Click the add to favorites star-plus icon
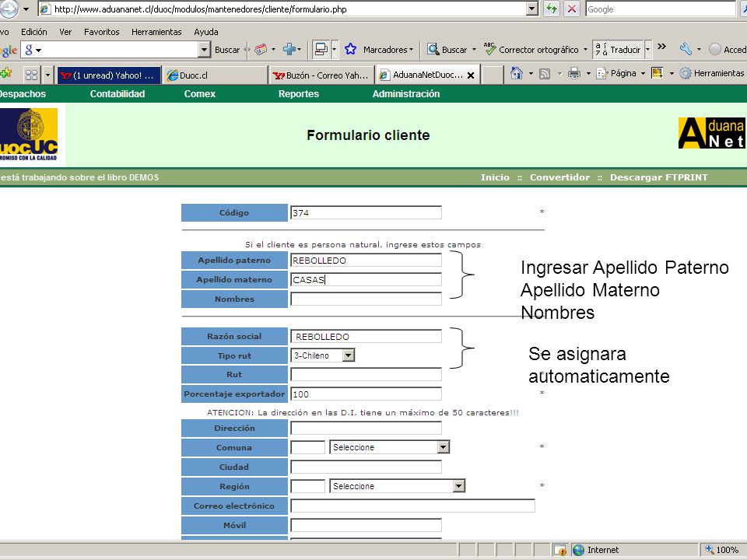Screen dimensions: 747x560 (5, 73)
